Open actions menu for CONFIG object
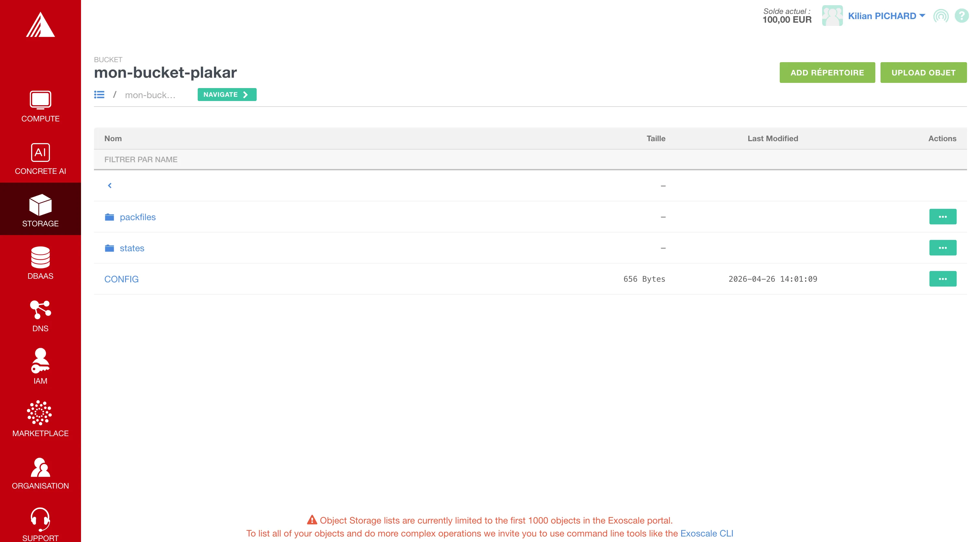The width and height of the screenshot is (980, 542). 942,279
